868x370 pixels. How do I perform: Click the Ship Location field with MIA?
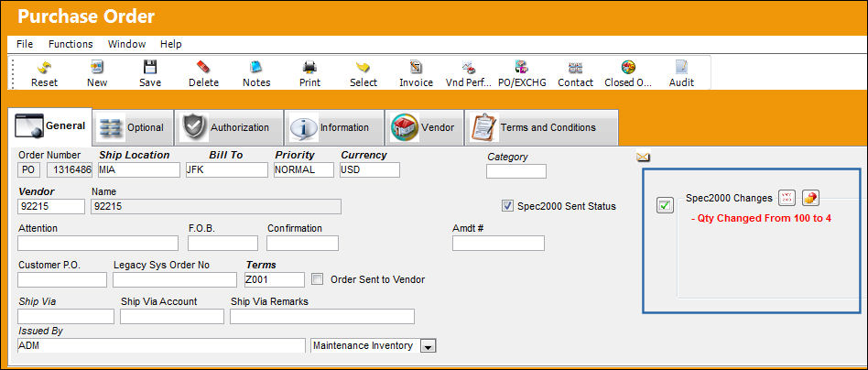point(139,170)
